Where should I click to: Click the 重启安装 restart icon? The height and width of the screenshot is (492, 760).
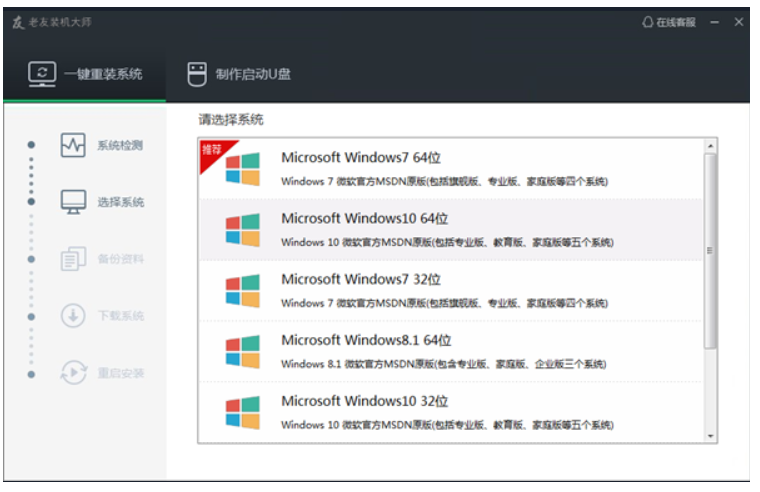click(73, 373)
